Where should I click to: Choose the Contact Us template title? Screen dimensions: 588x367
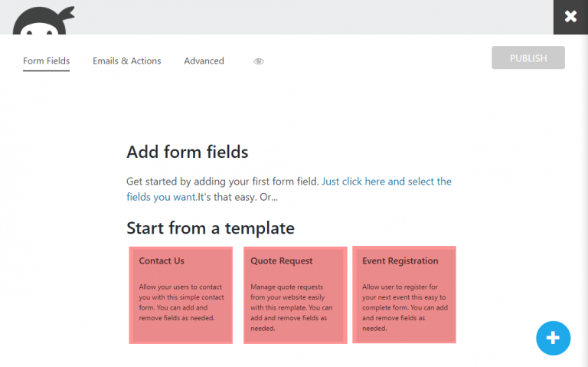[162, 261]
